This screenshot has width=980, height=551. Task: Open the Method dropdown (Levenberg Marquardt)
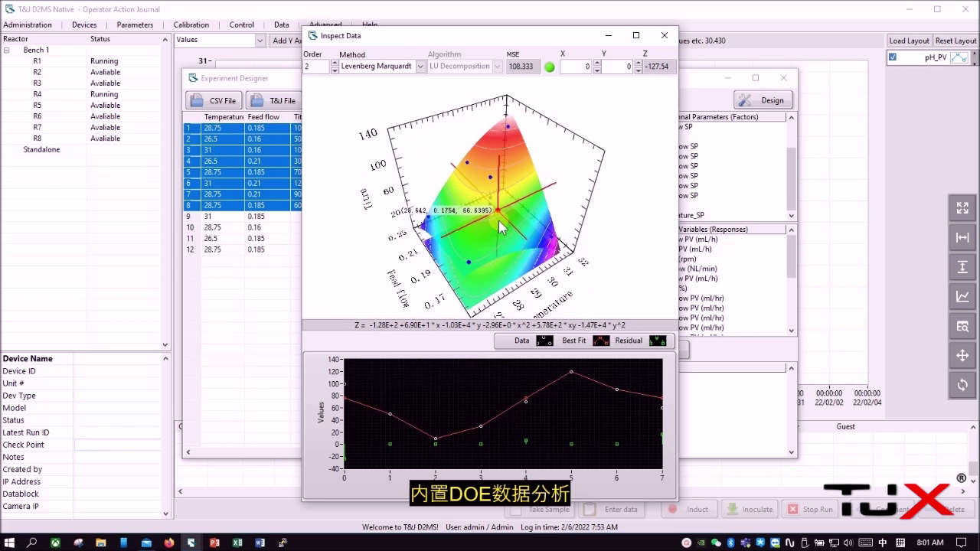[x=420, y=67]
